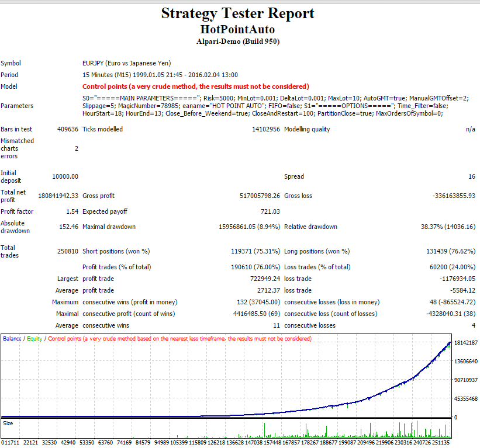Click average loss trade value '-5584.12'
The width and height of the screenshot is (480, 448).
pyautogui.click(x=462, y=290)
